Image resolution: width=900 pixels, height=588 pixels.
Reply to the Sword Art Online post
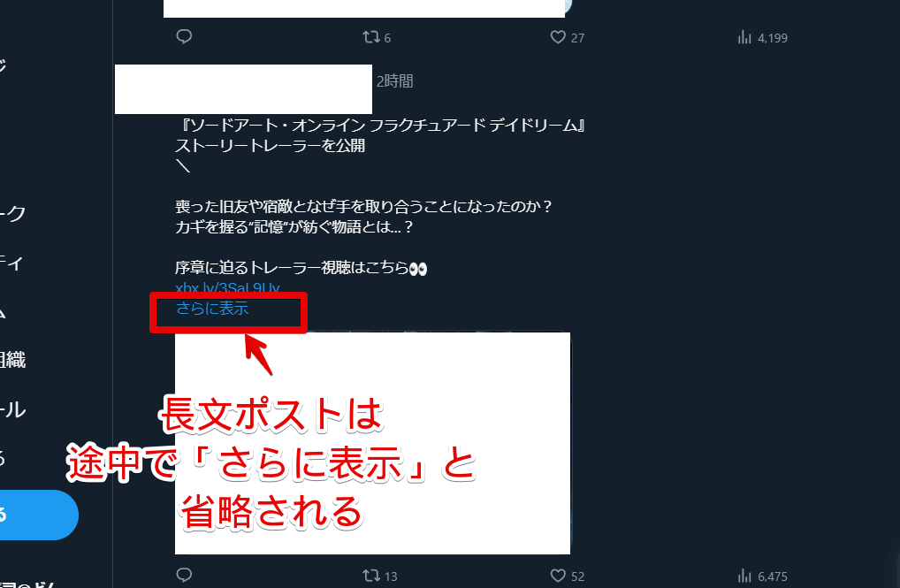click(184, 575)
